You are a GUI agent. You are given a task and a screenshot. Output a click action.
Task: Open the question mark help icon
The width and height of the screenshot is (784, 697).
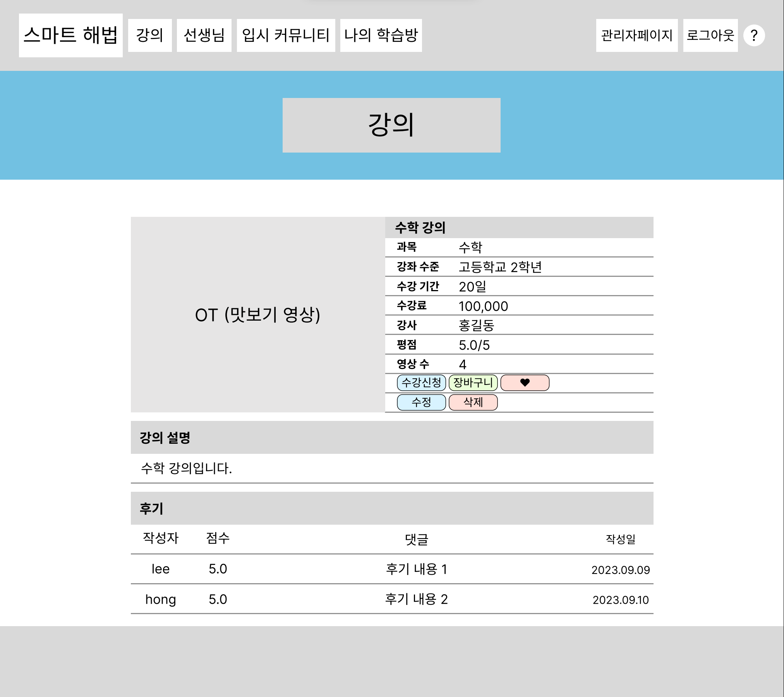click(x=754, y=36)
